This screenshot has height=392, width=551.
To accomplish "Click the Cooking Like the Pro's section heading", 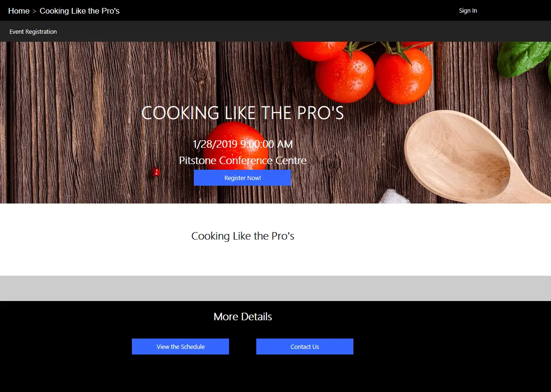I will tap(243, 236).
